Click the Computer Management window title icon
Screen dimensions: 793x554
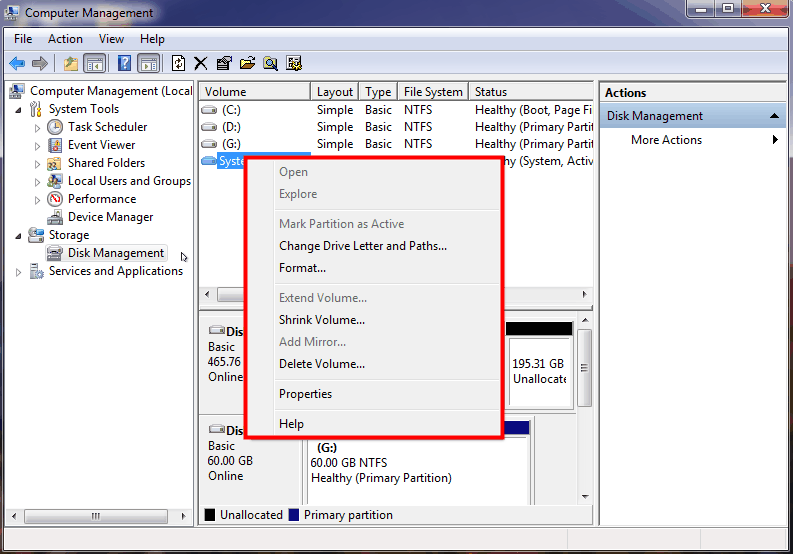point(11,13)
